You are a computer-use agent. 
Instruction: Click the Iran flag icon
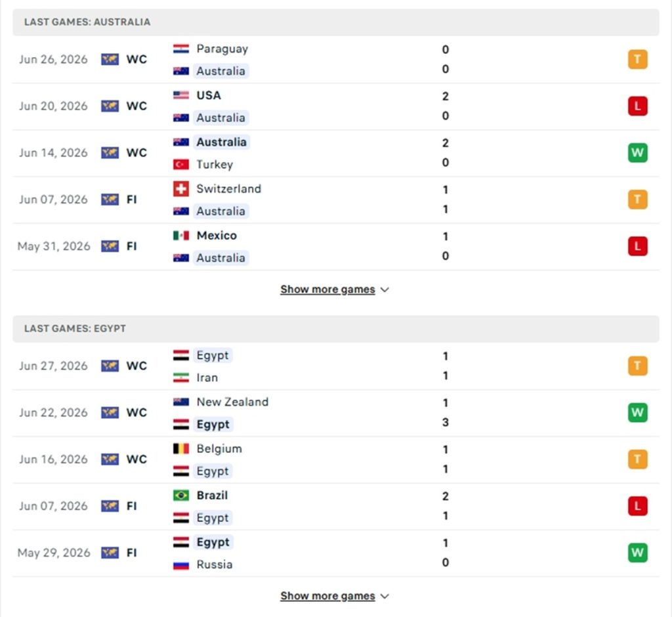pyautogui.click(x=181, y=377)
